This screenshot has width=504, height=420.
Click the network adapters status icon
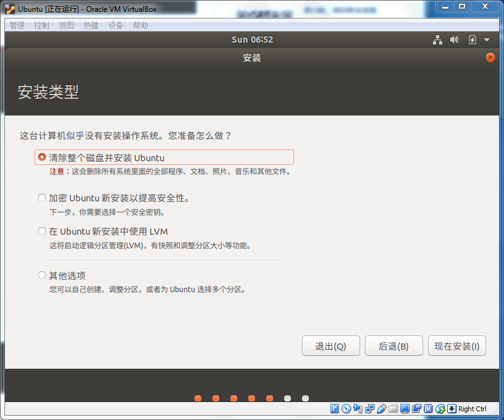click(x=369, y=409)
